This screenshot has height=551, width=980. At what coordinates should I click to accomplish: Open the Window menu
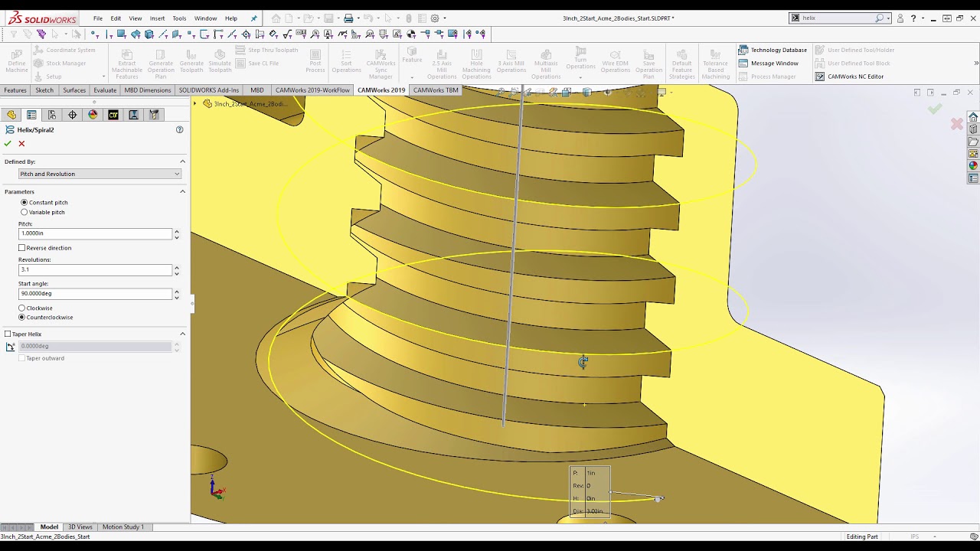(x=205, y=18)
